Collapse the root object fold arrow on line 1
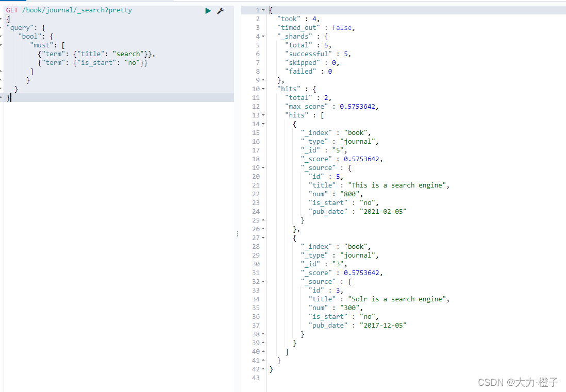 coord(263,10)
